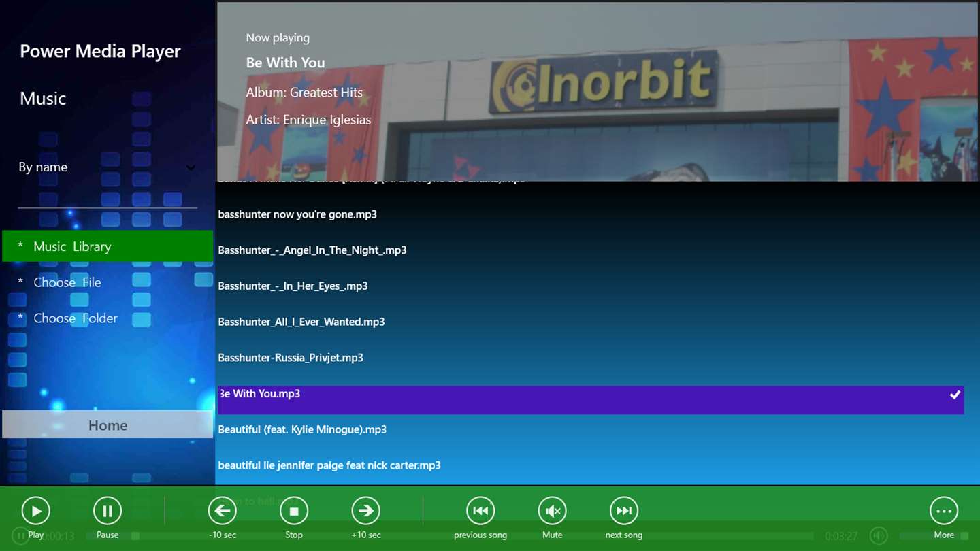This screenshot has height=551, width=980.
Task: Expand the By name sort dropdown
Action: point(108,167)
